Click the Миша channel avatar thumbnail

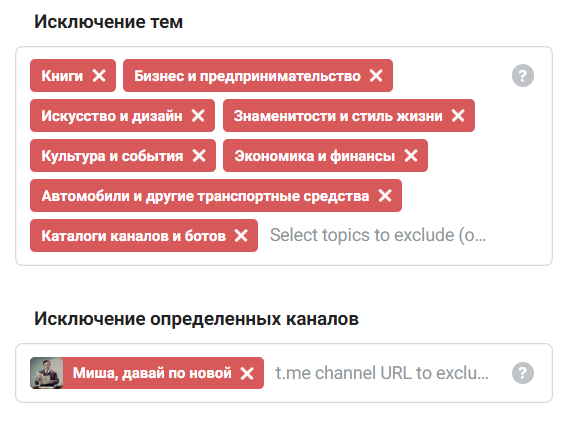(47, 373)
